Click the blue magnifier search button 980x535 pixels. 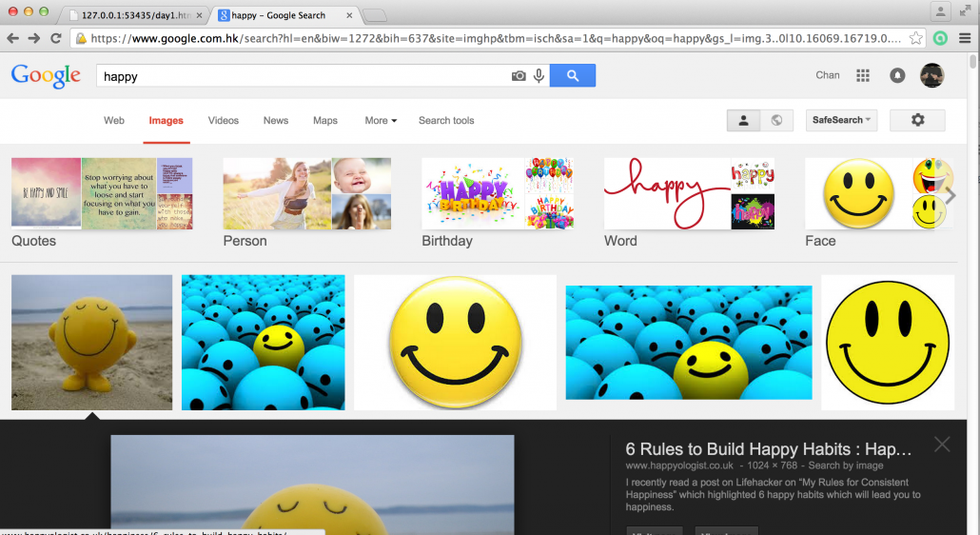[572, 76]
